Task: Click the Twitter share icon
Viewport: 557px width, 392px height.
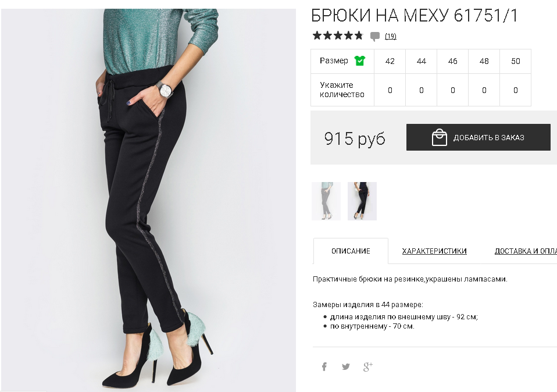Action: [345, 366]
